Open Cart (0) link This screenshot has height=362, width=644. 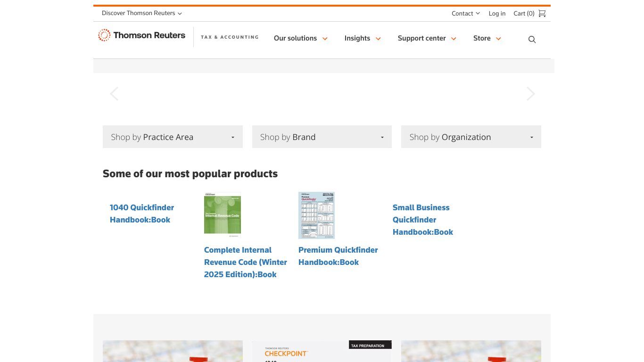(x=524, y=13)
